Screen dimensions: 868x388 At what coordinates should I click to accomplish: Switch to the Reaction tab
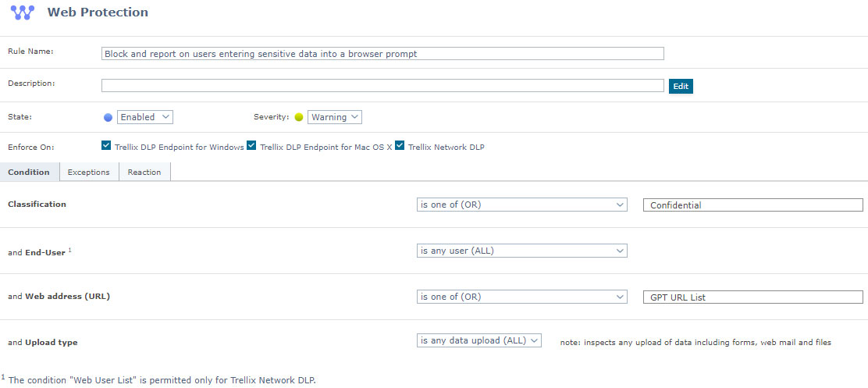click(144, 172)
